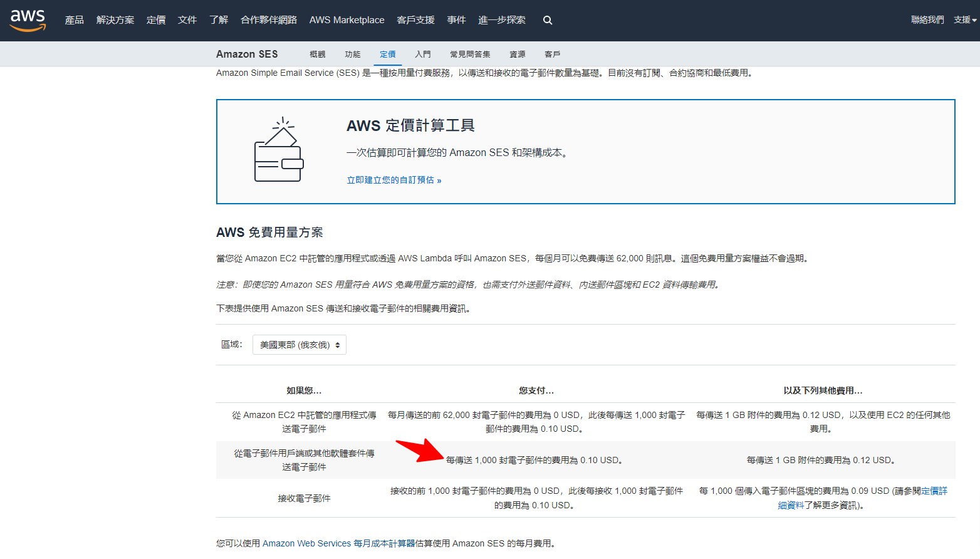The height and width of the screenshot is (559, 980).
Task: Click 從電子郵件用戶端或其他軟體套件傳送電子郵件 row label
Action: tap(304, 460)
